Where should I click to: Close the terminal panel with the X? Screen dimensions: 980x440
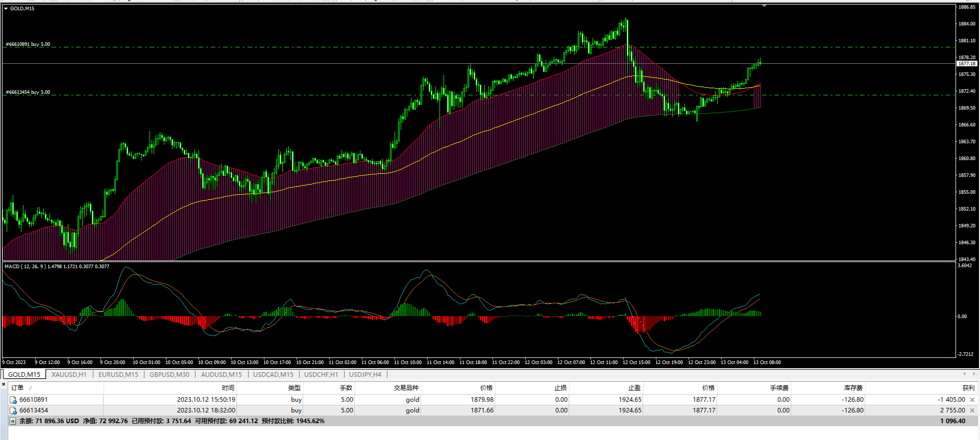(4, 384)
